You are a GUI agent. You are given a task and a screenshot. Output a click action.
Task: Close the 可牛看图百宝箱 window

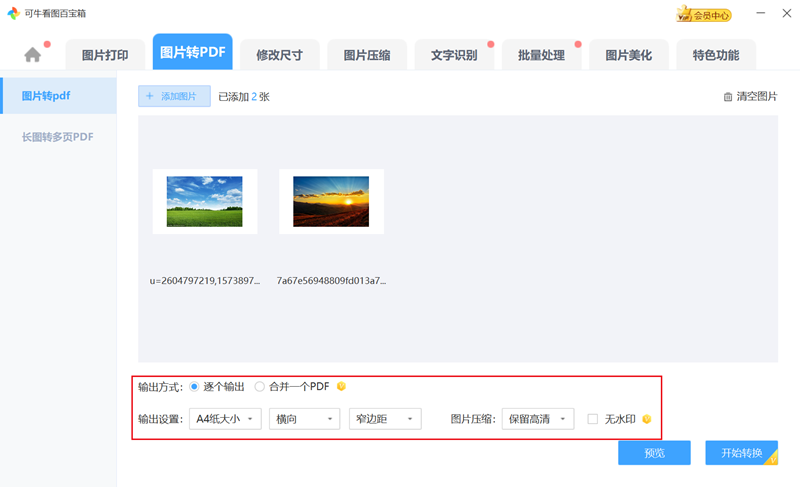click(787, 13)
